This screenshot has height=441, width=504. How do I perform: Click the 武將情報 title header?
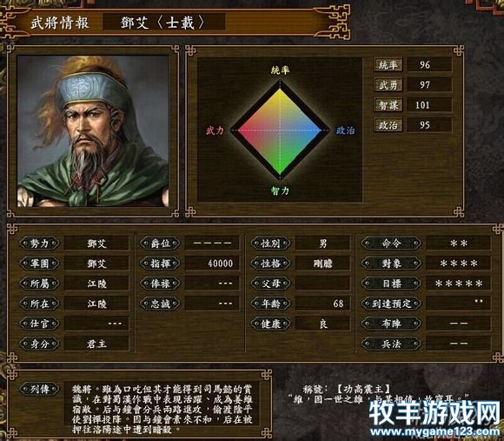click(x=60, y=23)
